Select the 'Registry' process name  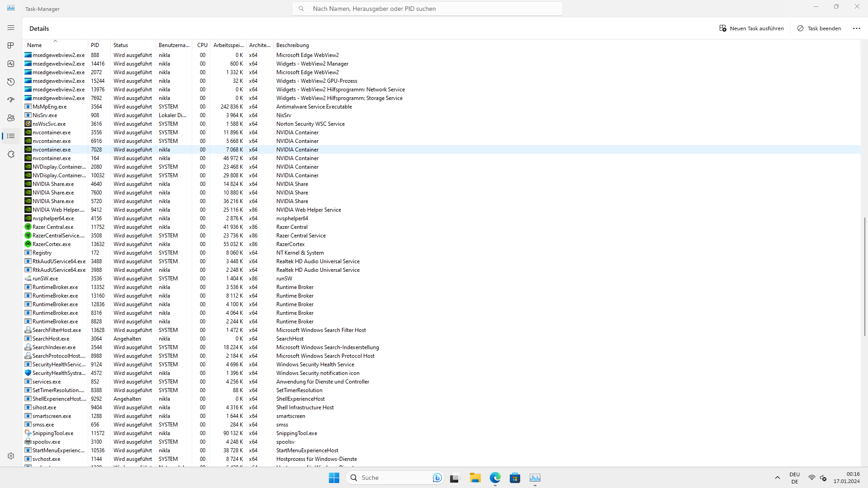pyautogui.click(x=42, y=253)
